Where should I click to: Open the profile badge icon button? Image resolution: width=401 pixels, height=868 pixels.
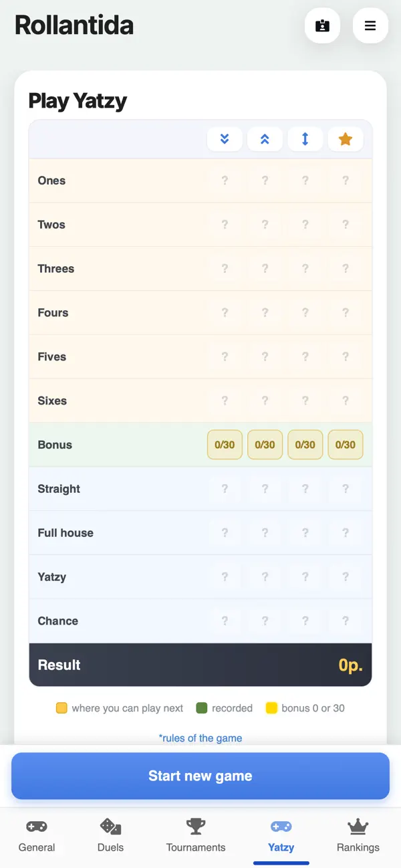[x=323, y=26]
